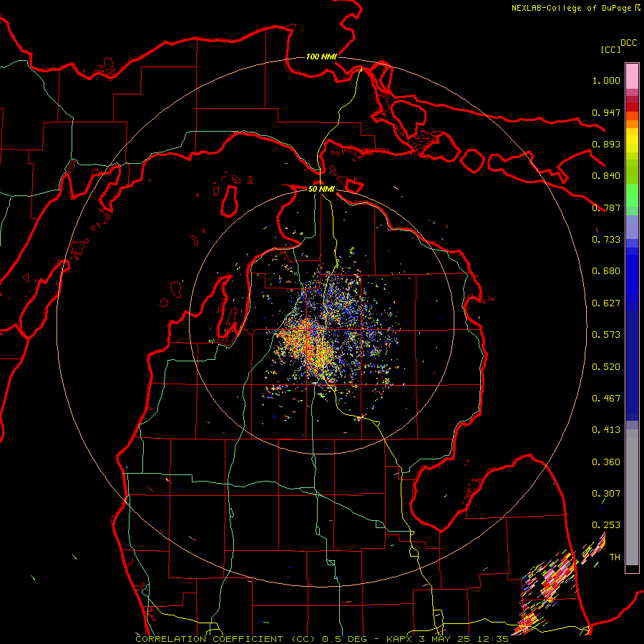Screen dimensions: 644x644
Task: Click the 0.627 legend value
Action: [x=606, y=303]
